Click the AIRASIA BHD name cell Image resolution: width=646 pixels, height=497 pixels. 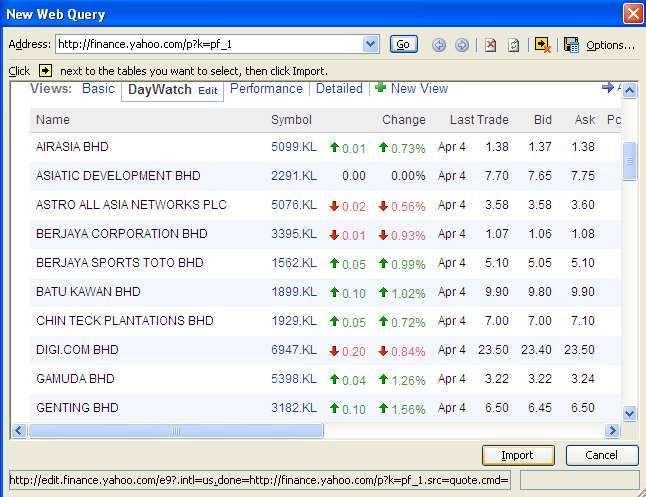pyautogui.click(x=72, y=147)
